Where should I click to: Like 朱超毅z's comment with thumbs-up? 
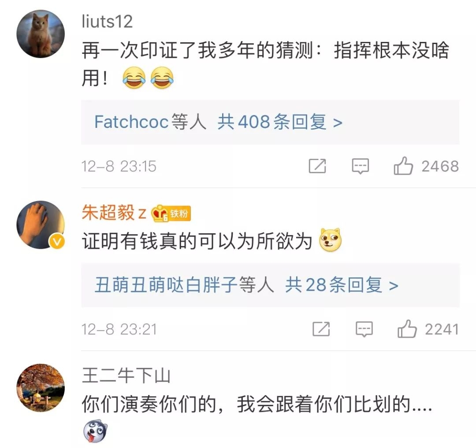coord(407,329)
